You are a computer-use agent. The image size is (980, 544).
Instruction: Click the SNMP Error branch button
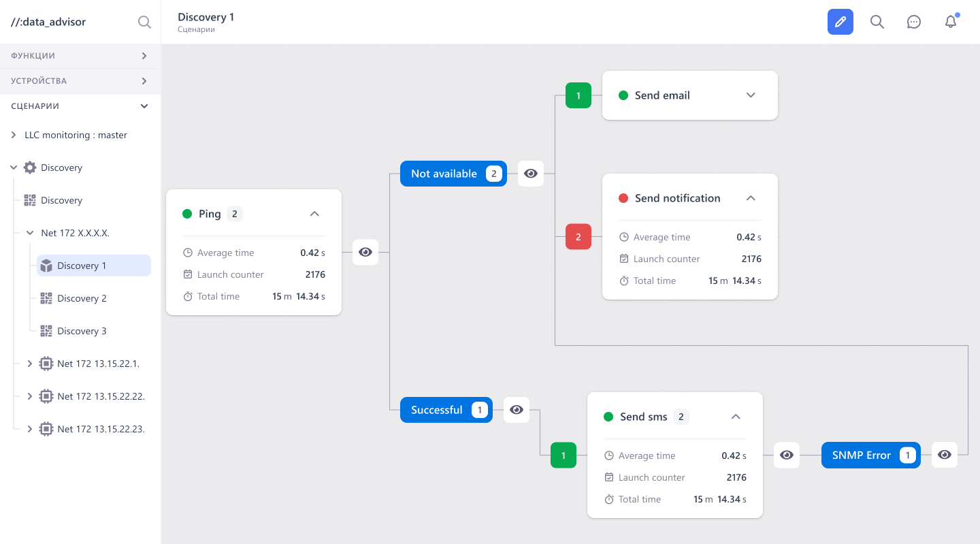871,455
